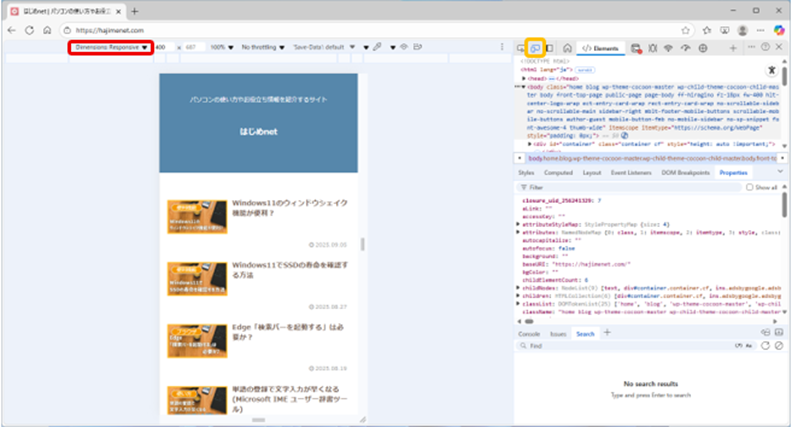792x427 pixels.
Task: Collapse the body element node
Action: point(524,86)
